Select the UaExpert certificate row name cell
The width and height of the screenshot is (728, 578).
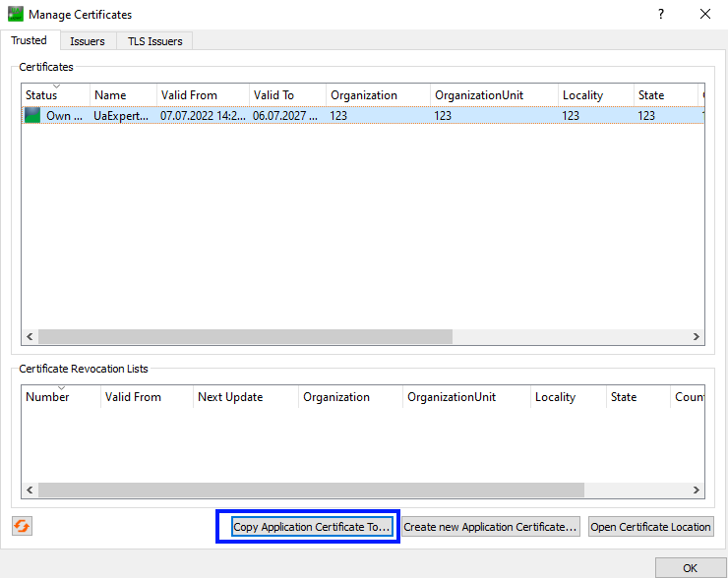(123, 116)
